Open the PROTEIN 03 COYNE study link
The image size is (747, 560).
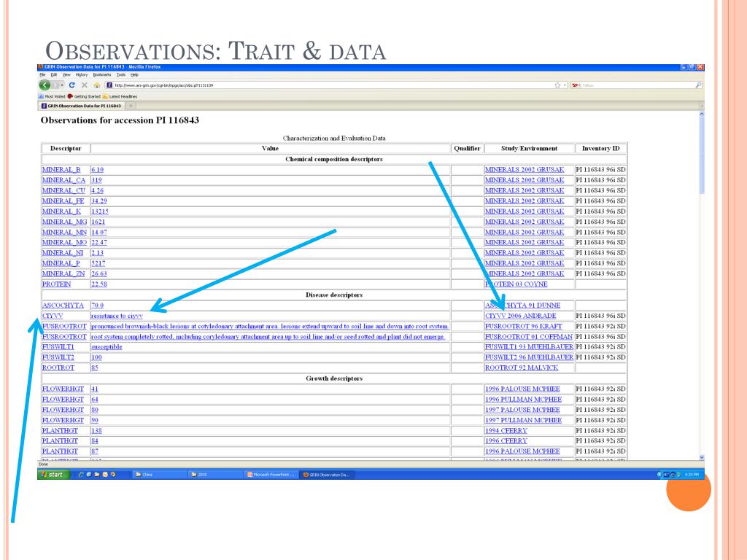pyautogui.click(x=516, y=284)
